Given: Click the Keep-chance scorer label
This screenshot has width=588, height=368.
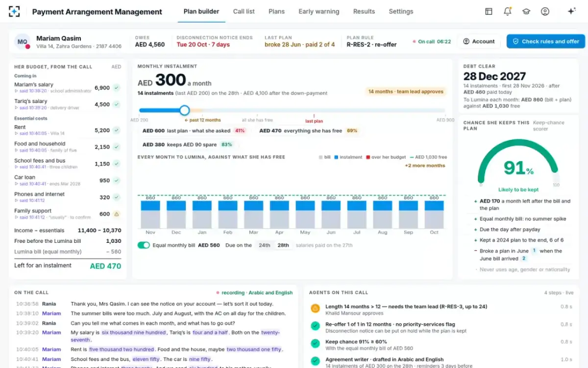Looking at the screenshot, I should click(x=548, y=126).
